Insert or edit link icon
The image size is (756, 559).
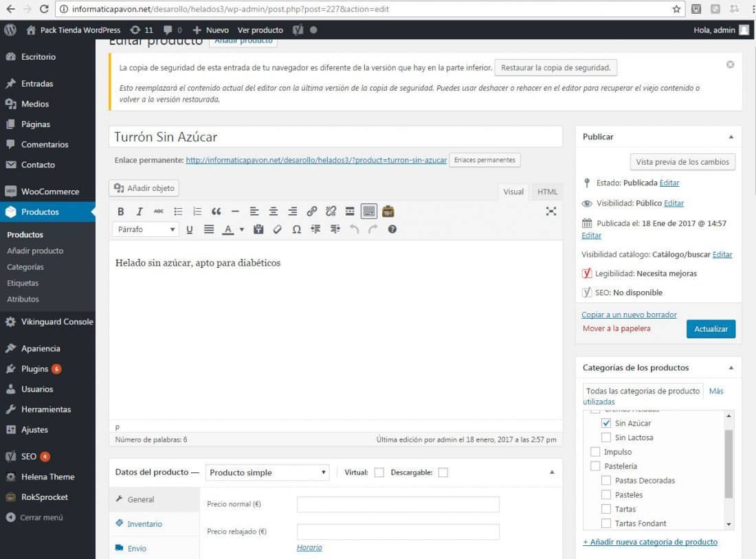pos(312,212)
